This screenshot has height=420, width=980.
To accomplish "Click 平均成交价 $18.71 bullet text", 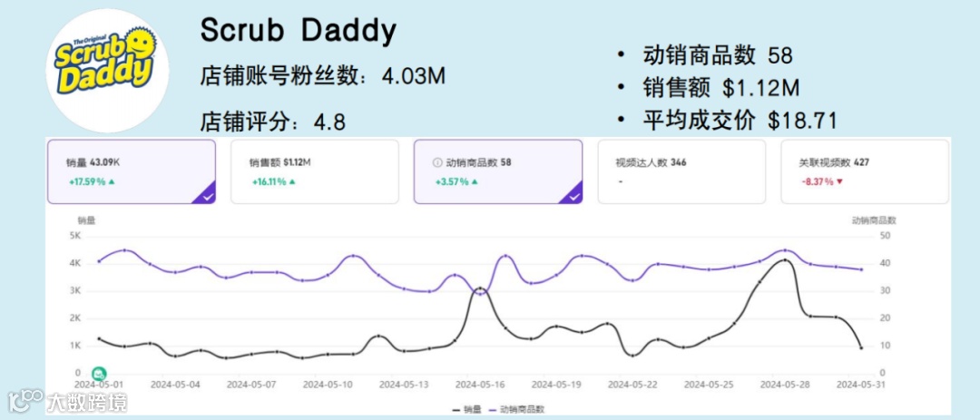I will click(x=740, y=121).
